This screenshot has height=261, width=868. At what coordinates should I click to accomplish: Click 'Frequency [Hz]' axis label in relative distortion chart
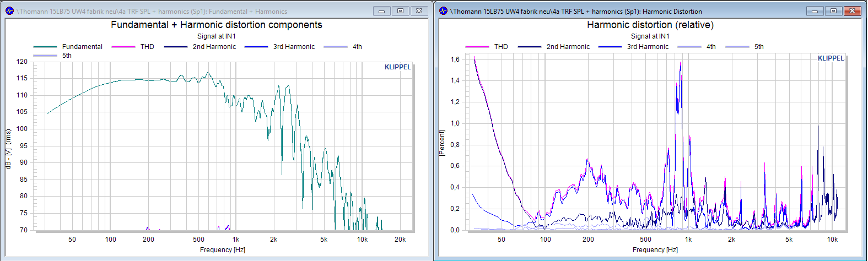click(x=655, y=250)
